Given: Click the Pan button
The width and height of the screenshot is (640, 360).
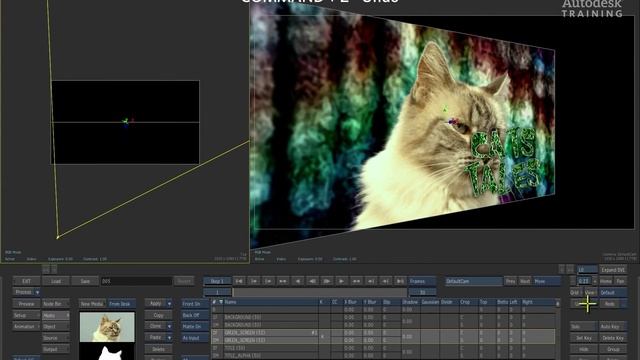Looking at the screenshot, I should coord(620,281).
